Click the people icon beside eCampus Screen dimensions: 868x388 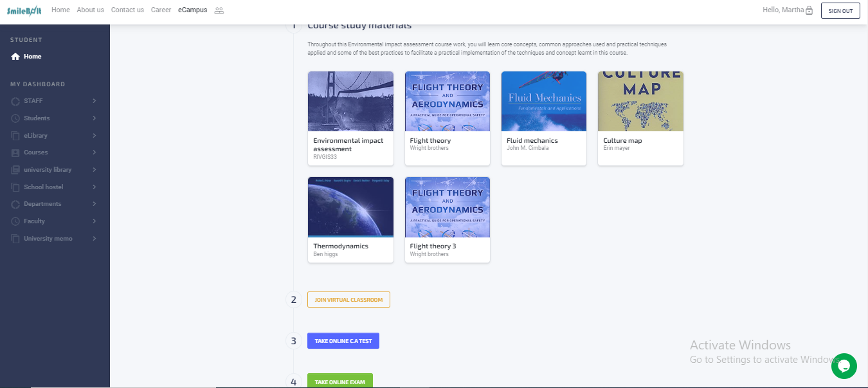[x=219, y=10]
